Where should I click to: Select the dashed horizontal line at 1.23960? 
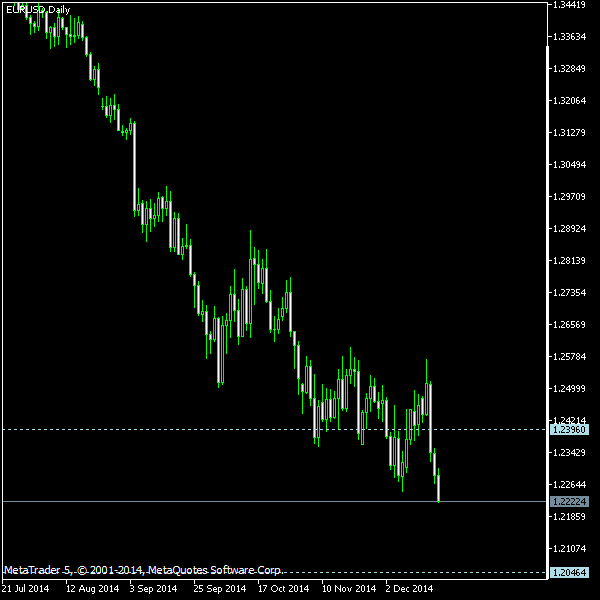[274, 429]
